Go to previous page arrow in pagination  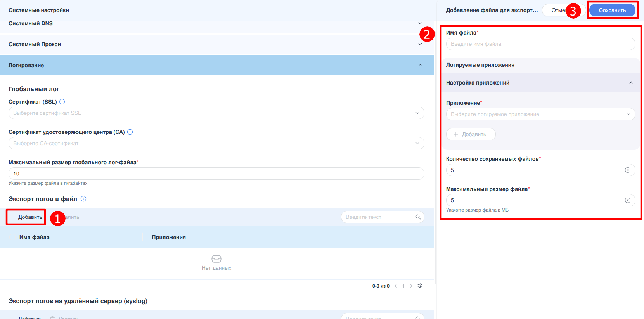pos(396,286)
